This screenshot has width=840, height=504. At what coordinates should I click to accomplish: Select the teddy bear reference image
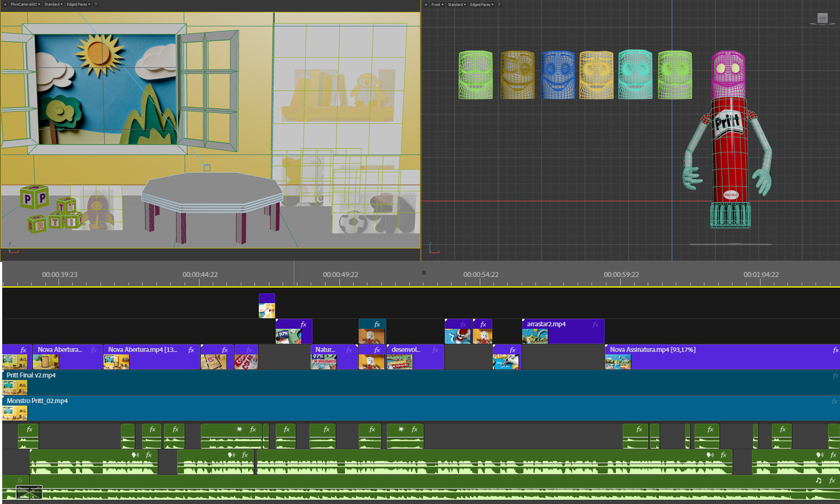pos(291,180)
